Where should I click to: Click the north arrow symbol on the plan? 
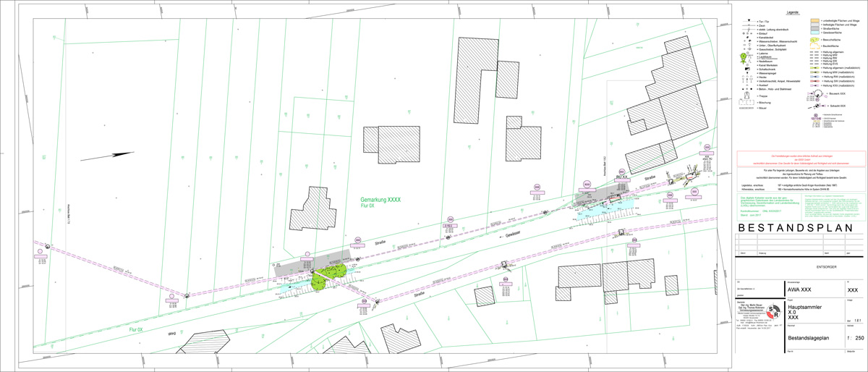click(107, 156)
